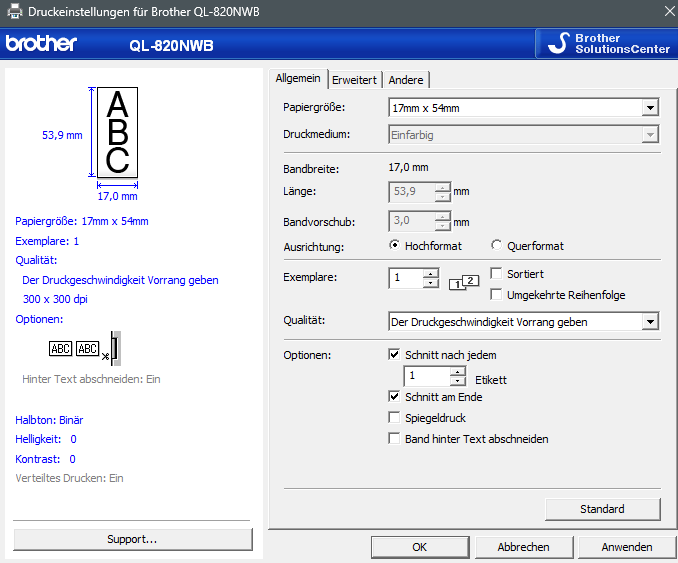The height and width of the screenshot is (563, 678).
Task: Decrease the Etikett cut count
Action: 458,381
